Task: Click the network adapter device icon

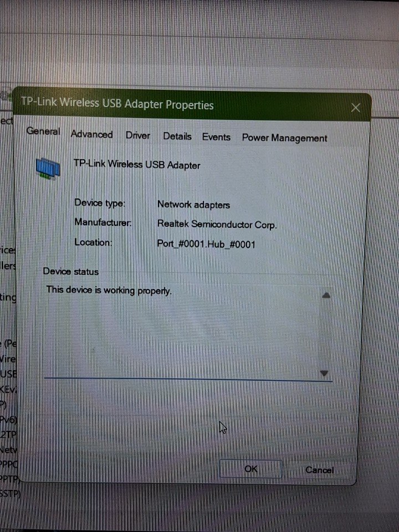Action: [x=48, y=168]
